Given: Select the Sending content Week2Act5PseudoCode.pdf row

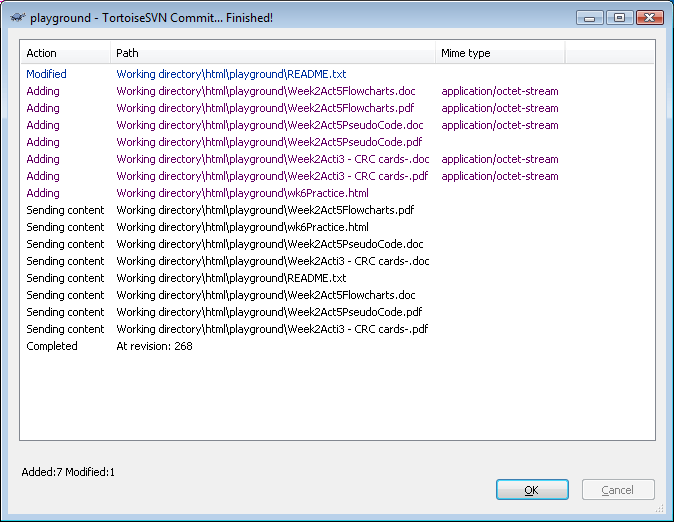Looking at the screenshot, I should [x=269, y=312].
